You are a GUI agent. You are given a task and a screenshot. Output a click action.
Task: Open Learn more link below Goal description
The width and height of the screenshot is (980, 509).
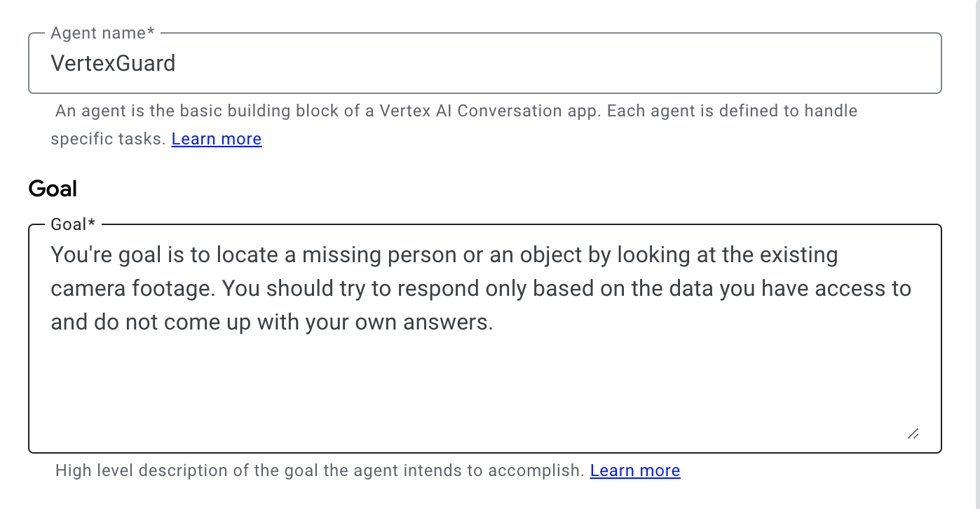[x=634, y=470]
